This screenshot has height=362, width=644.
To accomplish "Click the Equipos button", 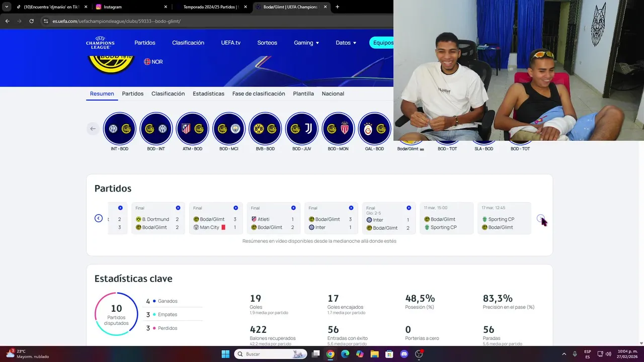I will pyautogui.click(x=382, y=43).
